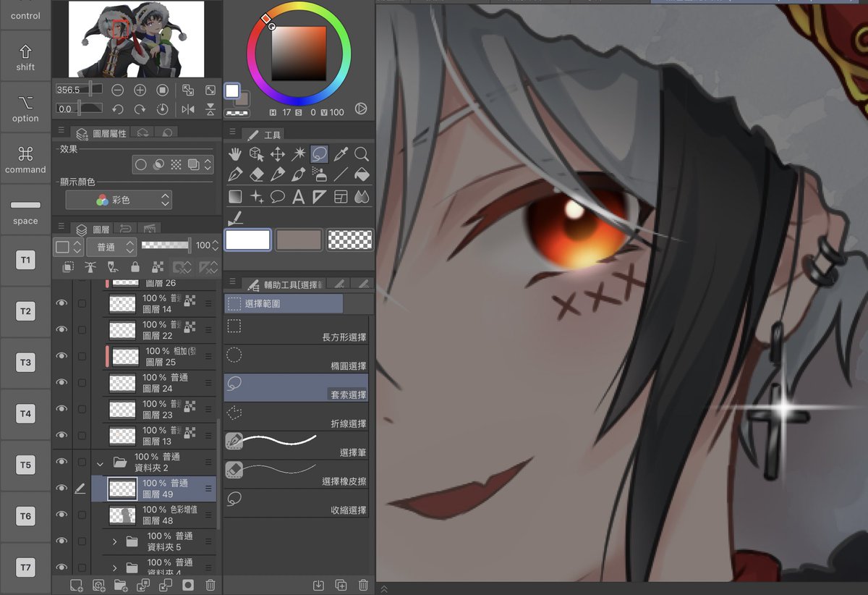Select the Pen tool
The image size is (868, 595).
pyautogui.click(x=234, y=174)
